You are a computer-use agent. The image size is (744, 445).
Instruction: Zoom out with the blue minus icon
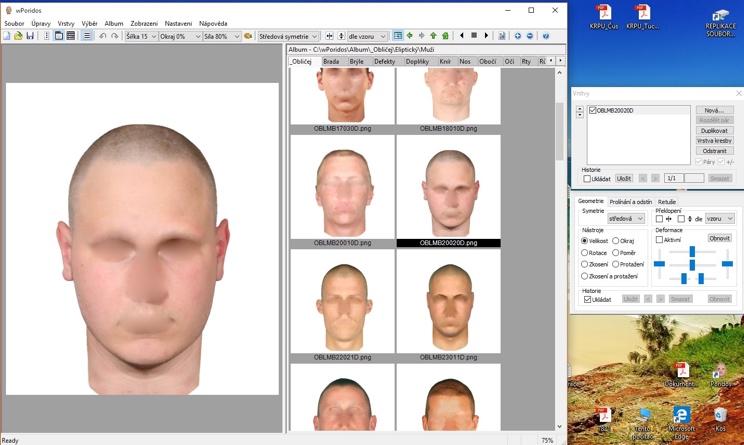tap(530, 36)
